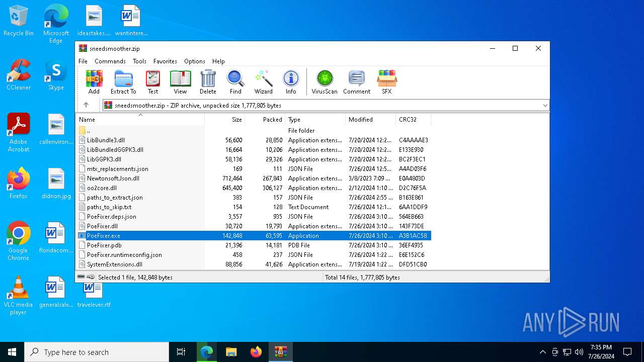Open the notification center icon
The height and width of the screenshot is (362, 644).
pyautogui.click(x=627, y=352)
